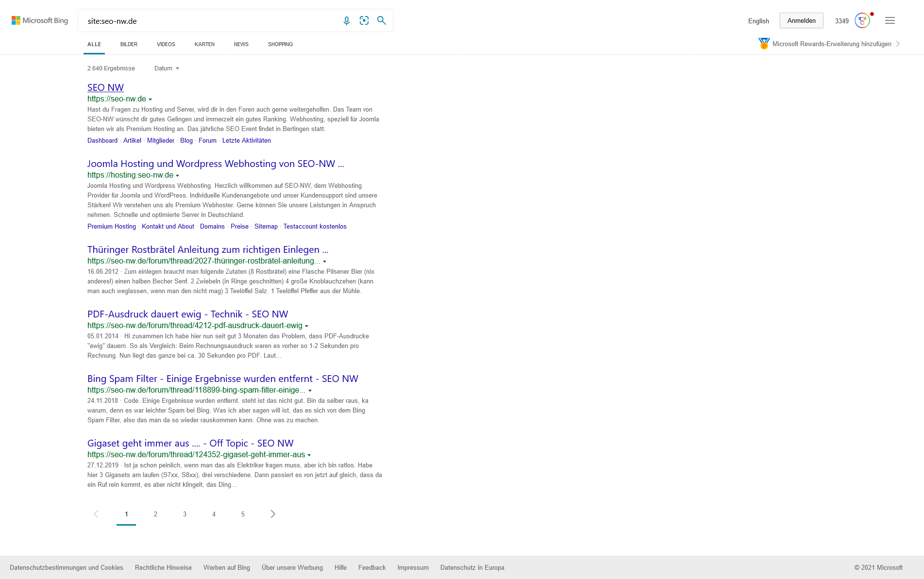Open Werben auf Bing footer link

227,567
